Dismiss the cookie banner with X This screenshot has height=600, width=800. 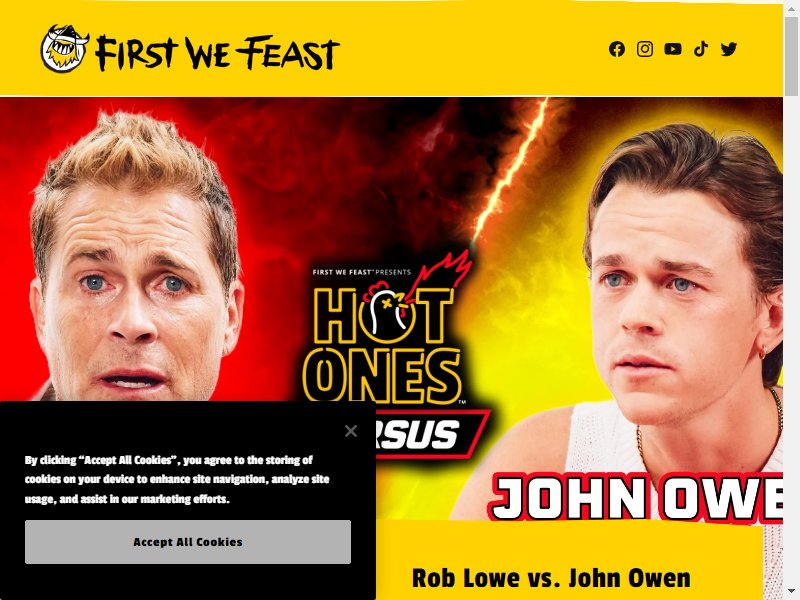click(351, 431)
